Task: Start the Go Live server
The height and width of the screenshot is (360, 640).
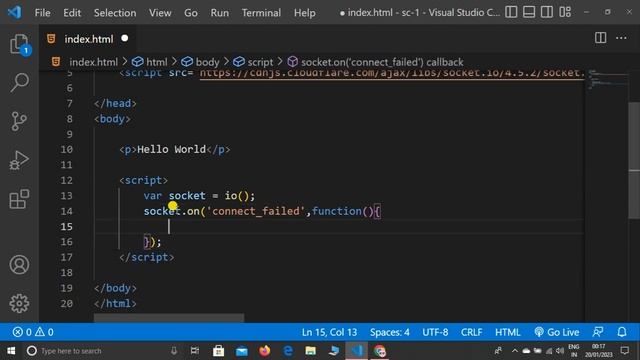Action: [557, 332]
